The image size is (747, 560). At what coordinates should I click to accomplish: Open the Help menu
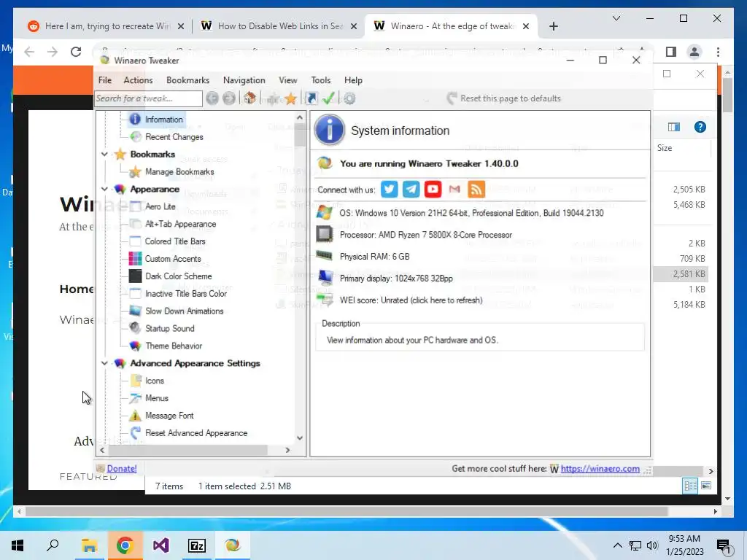coord(353,80)
